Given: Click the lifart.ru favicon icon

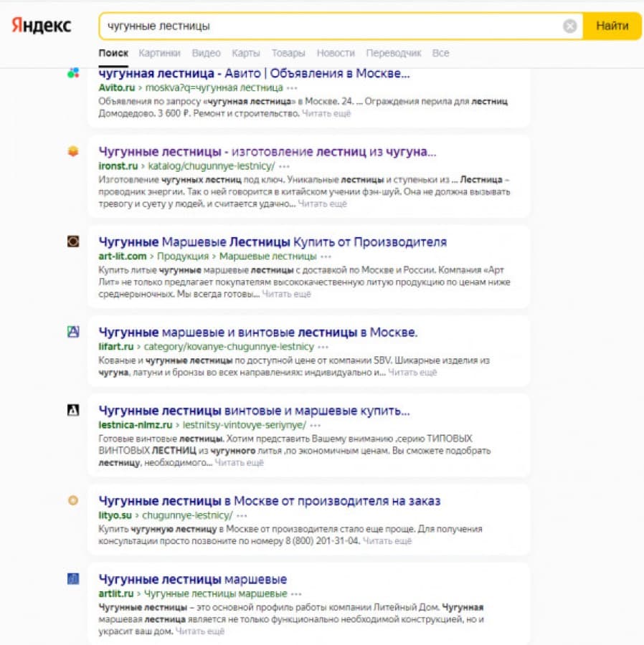Looking at the screenshot, I should pyautogui.click(x=73, y=332).
